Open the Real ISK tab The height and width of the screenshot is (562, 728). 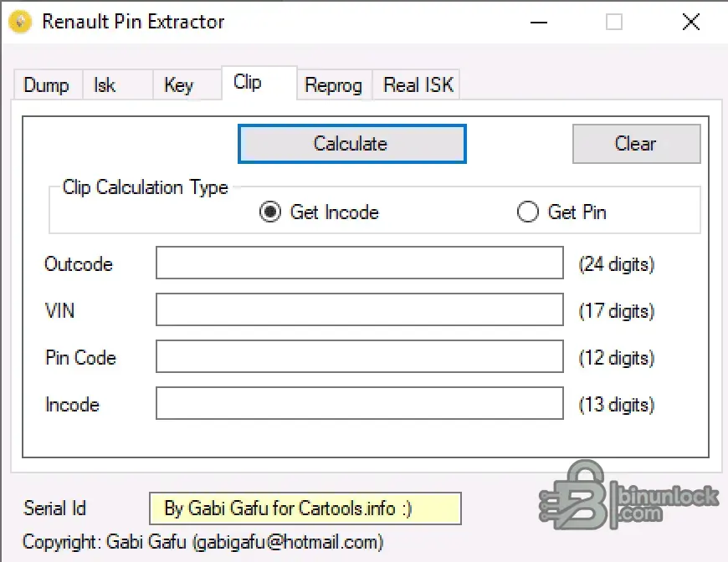click(416, 85)
